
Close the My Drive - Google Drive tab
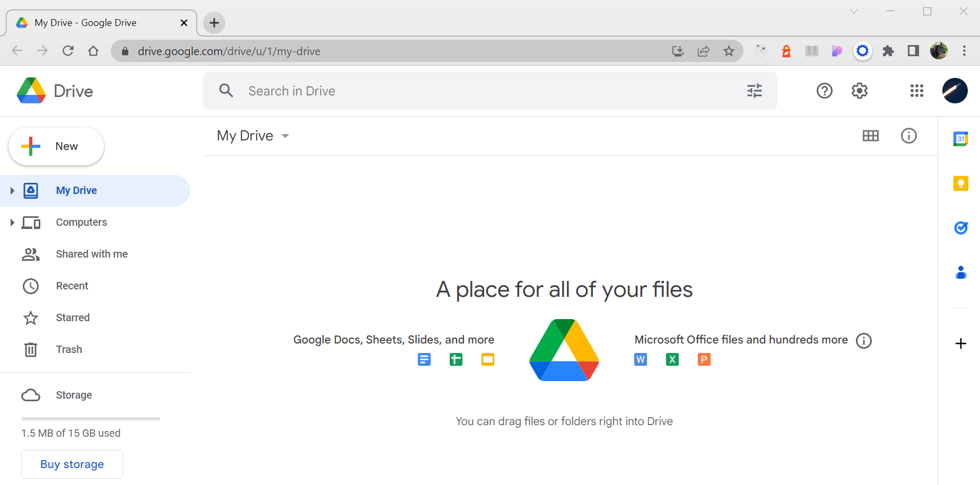coord(184,23)
